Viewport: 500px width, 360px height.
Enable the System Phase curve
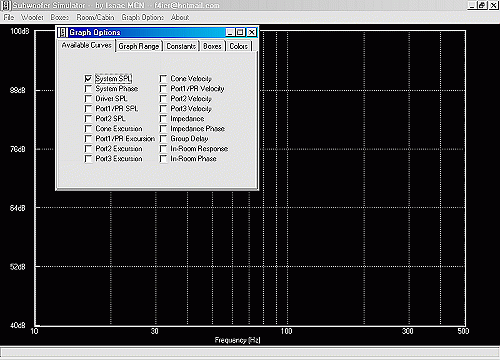tap(88, 89)
